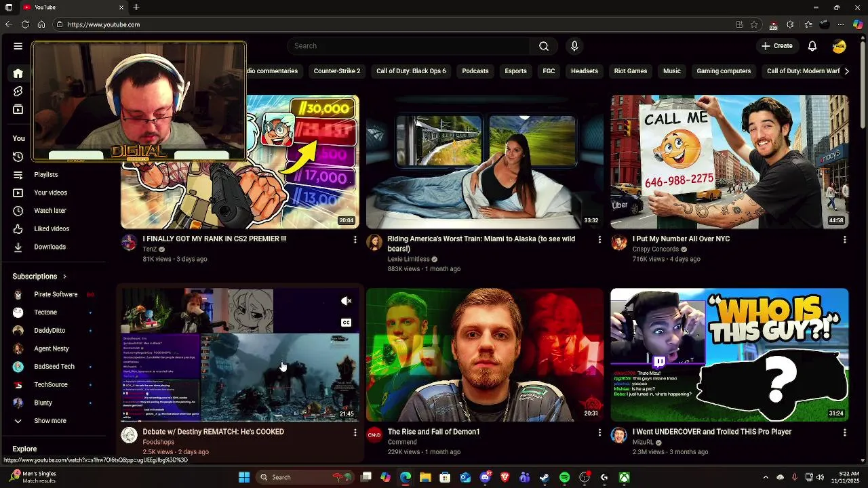
Task: Unmute the Debate w/ Destiny preview video
Action: [x=346, y=301]
